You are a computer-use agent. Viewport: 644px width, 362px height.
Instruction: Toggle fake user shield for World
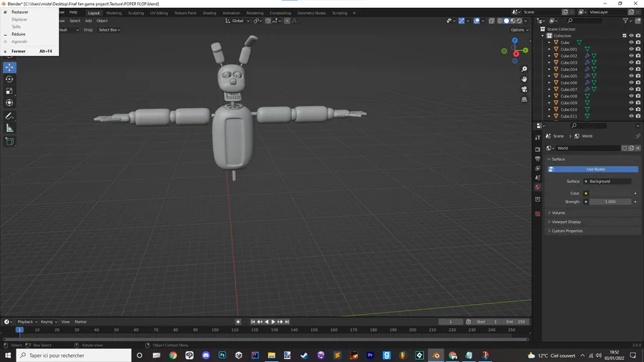point(625,148)
